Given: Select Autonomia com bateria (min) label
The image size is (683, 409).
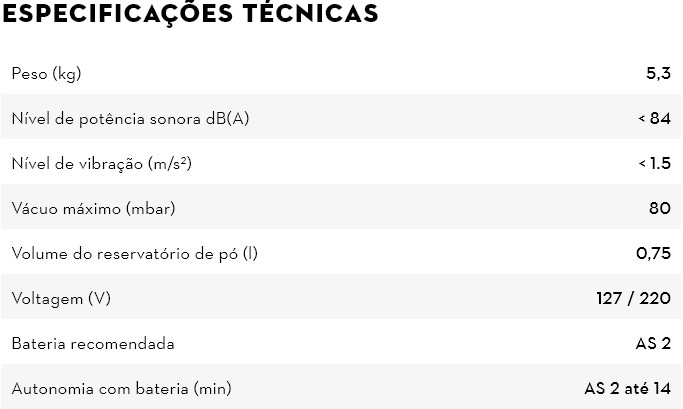Looking at the screenshot, I should coord(122,388).
